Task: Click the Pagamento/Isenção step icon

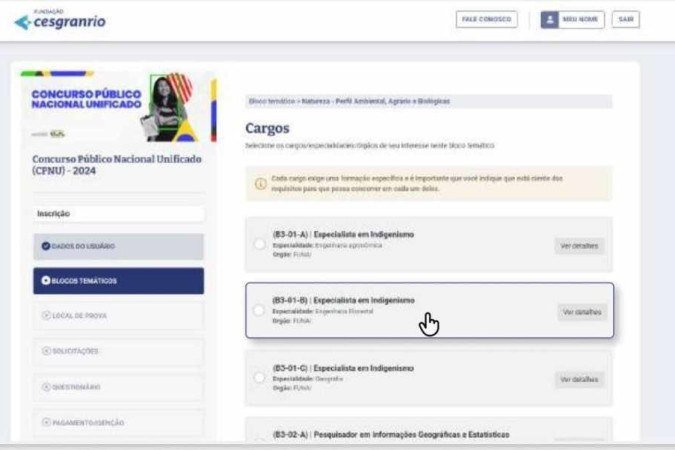Action: pyautogui.click(x=46, y=422)
